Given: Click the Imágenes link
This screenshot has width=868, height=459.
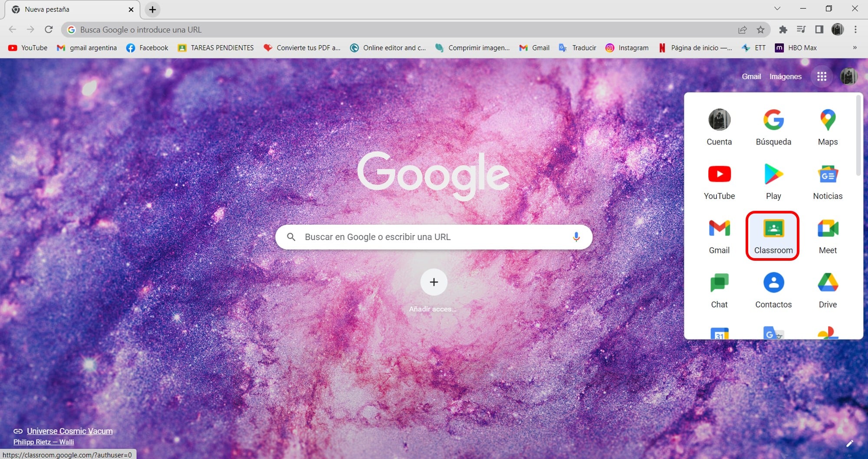Looking at the screenshot, I should click(785, 76).
